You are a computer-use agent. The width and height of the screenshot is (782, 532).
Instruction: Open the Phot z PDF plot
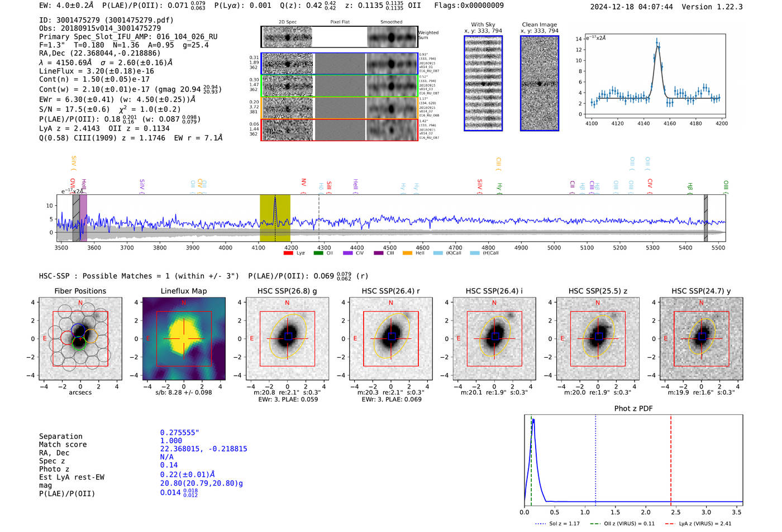click(633, 460)
